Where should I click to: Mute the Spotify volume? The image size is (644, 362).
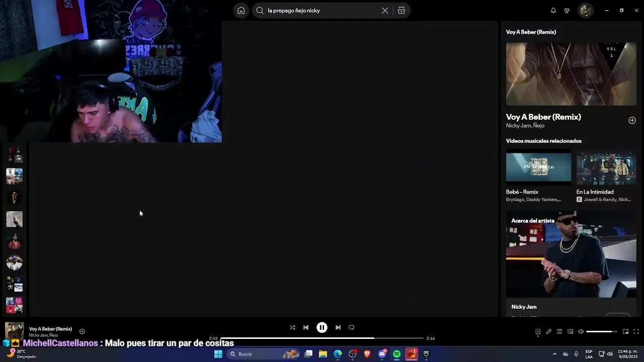[x=581, y=331]
